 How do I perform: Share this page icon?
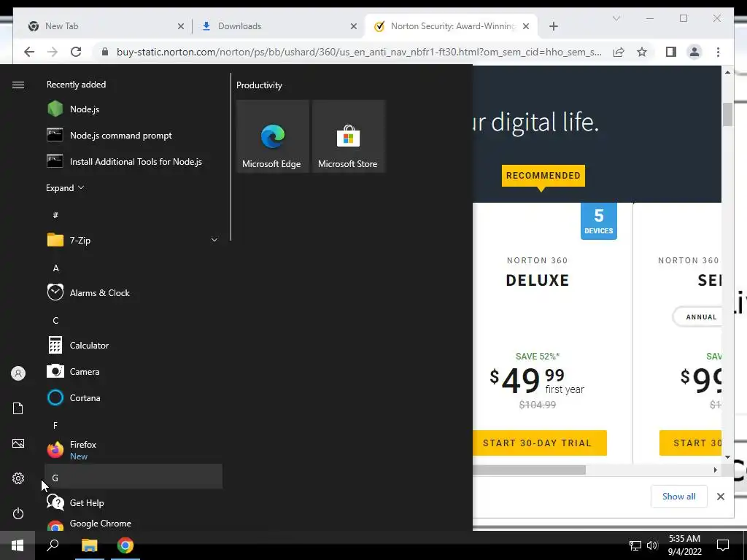(619, 52)
